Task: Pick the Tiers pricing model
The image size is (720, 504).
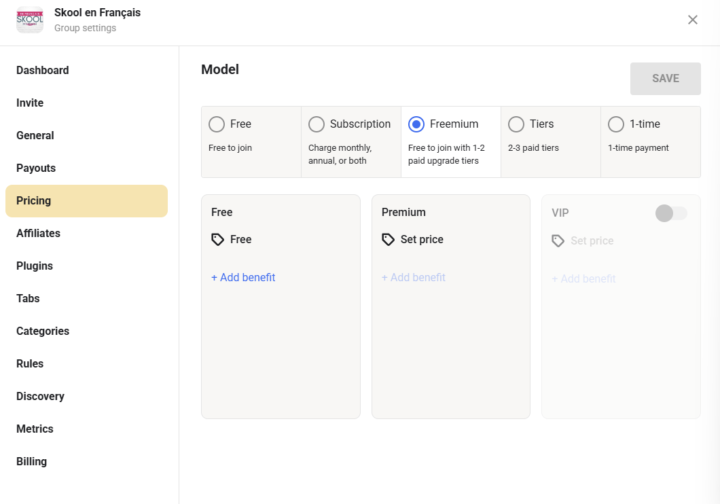Action: (516, 124)
